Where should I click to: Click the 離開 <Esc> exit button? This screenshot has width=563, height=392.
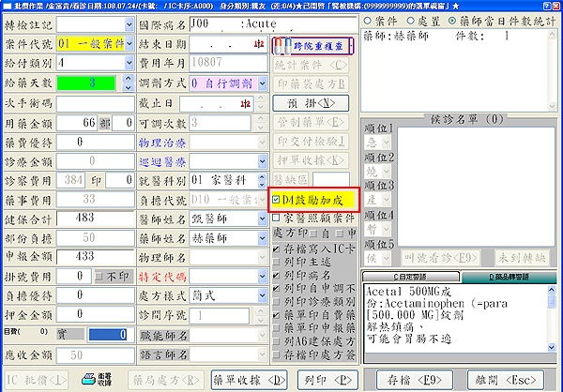click(x=509, y=380)
